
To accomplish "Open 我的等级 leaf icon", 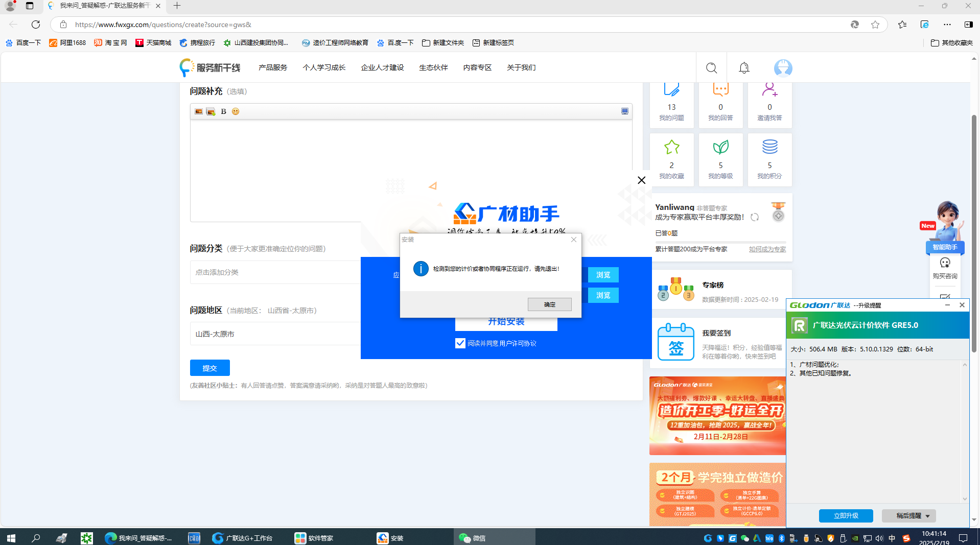I will point(720,147).
